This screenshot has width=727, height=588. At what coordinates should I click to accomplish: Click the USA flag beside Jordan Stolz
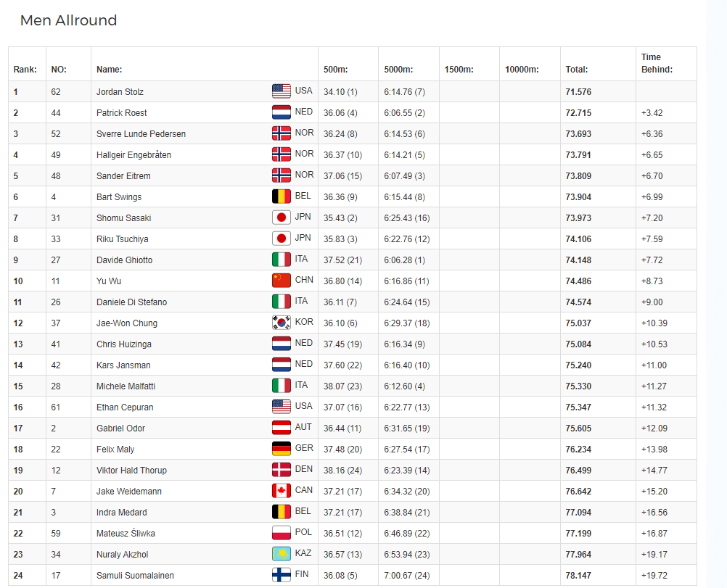[x=281, y=91]
